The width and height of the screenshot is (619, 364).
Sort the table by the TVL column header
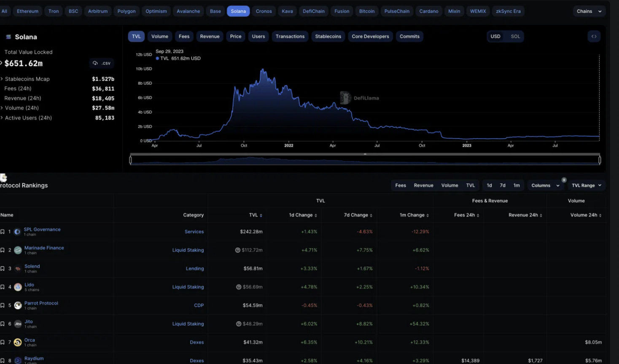click(256, 215)
